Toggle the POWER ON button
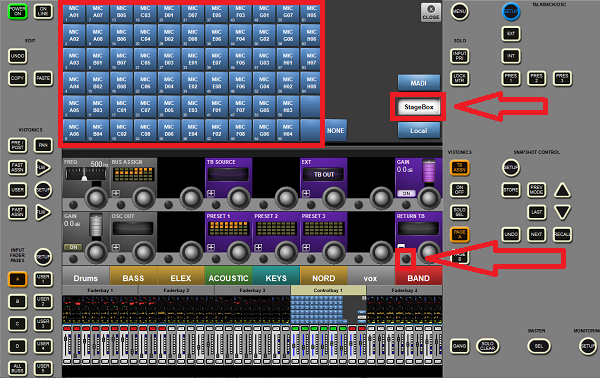Screen dimensions: 600x378 (x=18, y=11)
